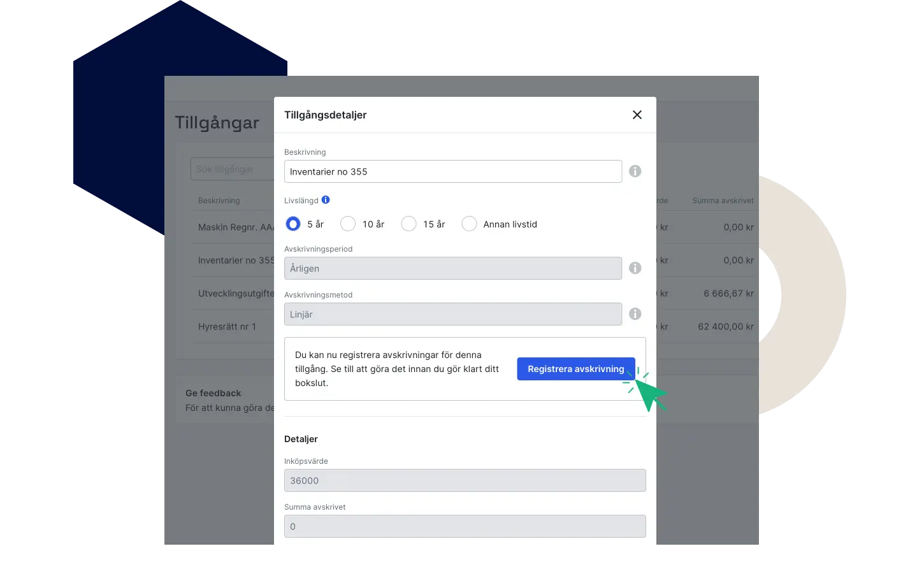Open the Avskrivningsperiod field showing Årligen
Image resolution: width=924 pixels, height=567 pixels.
pyautogui.click(x=453, y=268)
